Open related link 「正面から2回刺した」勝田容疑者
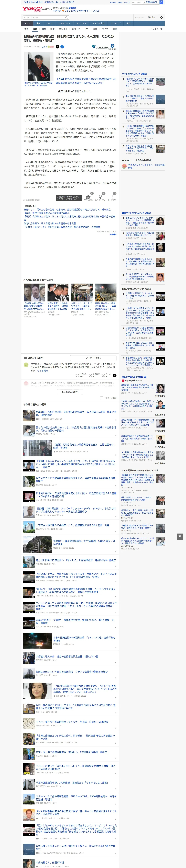 click(62, 227)
